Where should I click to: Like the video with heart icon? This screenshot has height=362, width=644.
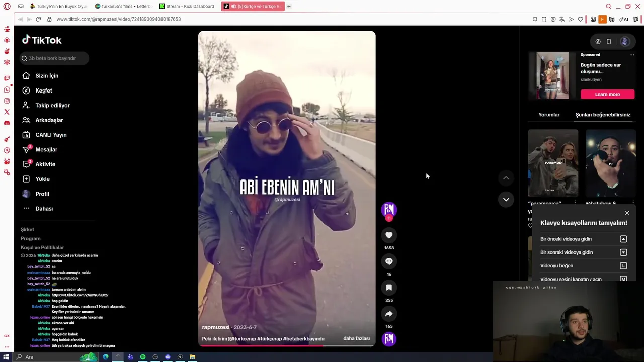click(389, 235)
